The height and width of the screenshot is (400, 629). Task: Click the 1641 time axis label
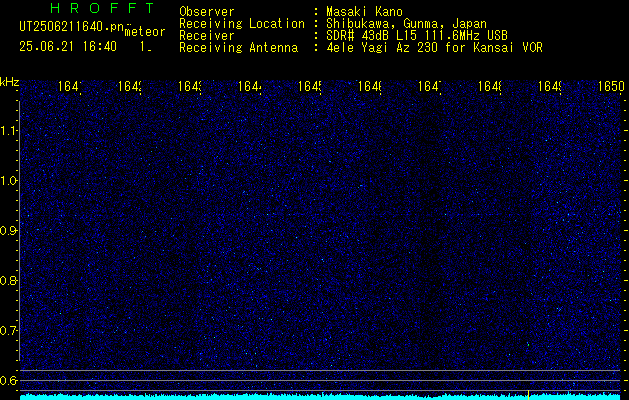(70, 86)
